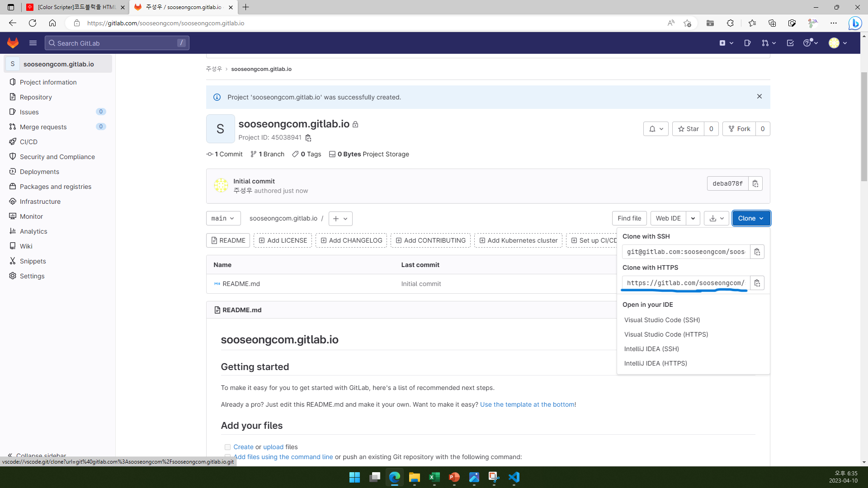This screenshot has width=868, height=488.
Task: Copy the SSH clone URL
Action: point(757,252)
